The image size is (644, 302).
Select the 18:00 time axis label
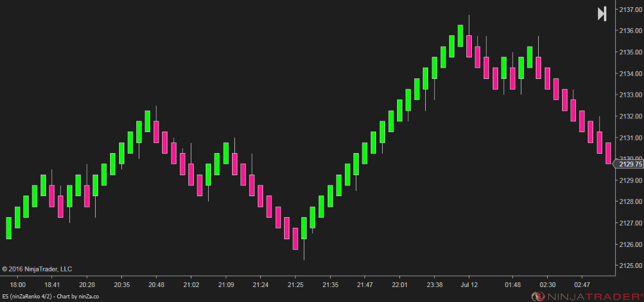pos(17,285)
